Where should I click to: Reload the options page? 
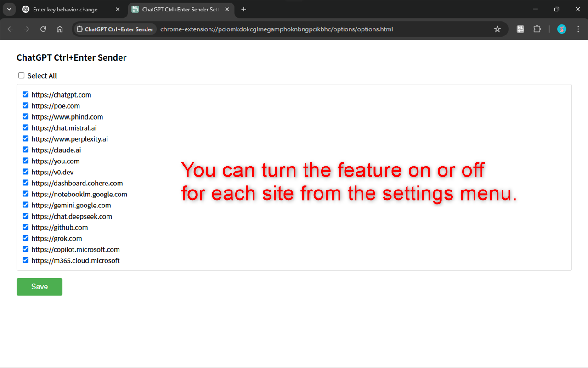point(43,29)
